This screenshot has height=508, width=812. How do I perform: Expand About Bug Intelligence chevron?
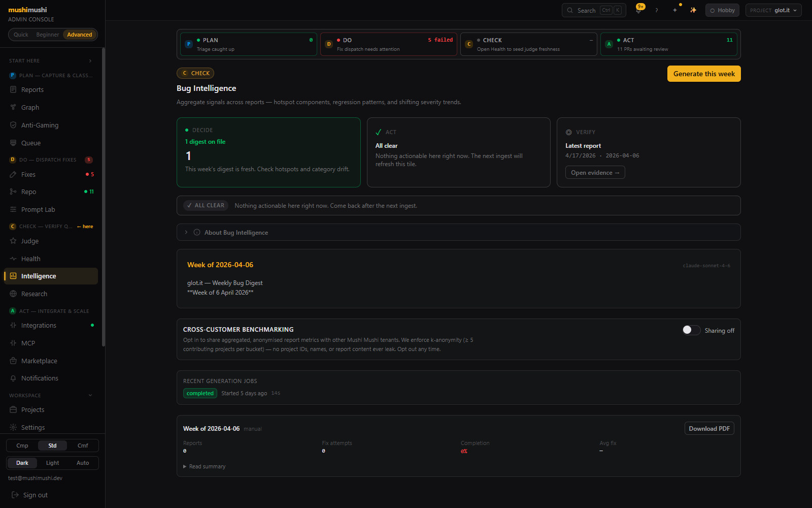pos(186,232)
